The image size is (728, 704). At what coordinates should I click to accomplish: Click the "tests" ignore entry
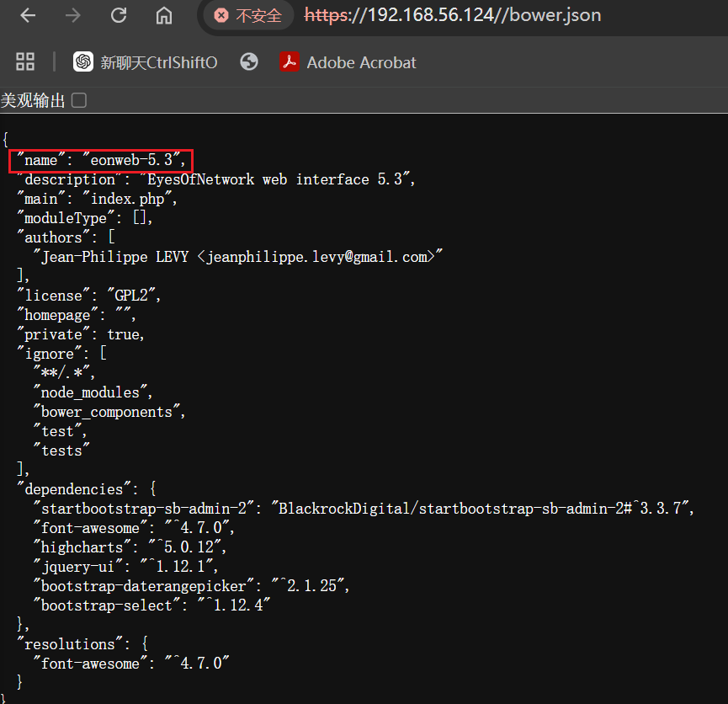pyautogui.click(x=61, y=451)
